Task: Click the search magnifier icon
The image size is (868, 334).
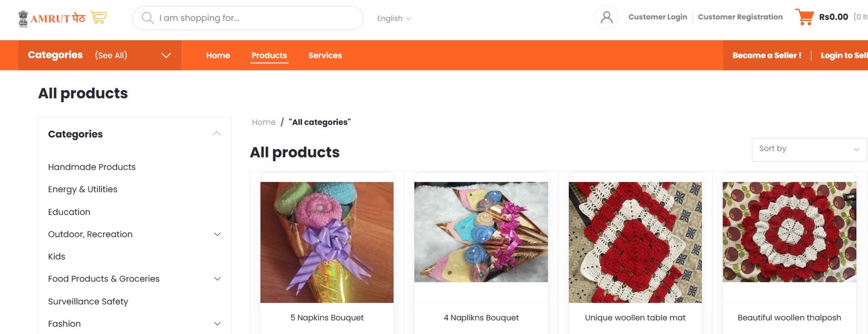Action: (148, 18)
